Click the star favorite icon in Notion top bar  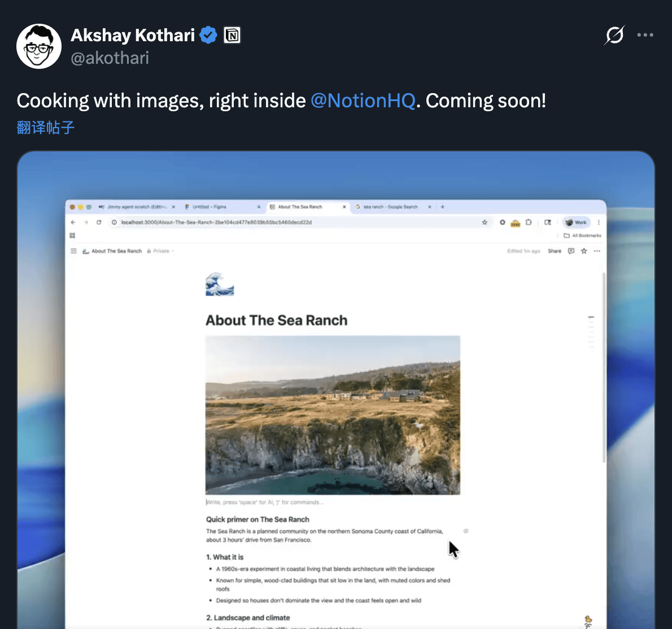[584, 251]
